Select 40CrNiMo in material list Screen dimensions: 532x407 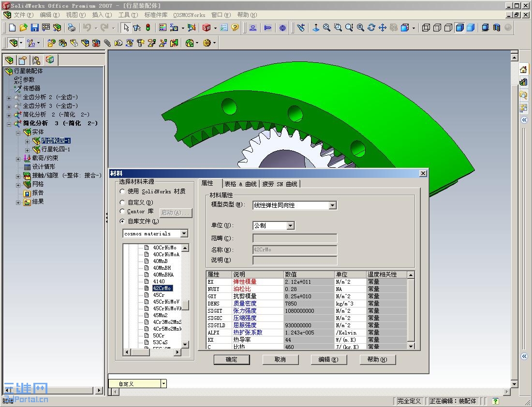coord(164,247)
